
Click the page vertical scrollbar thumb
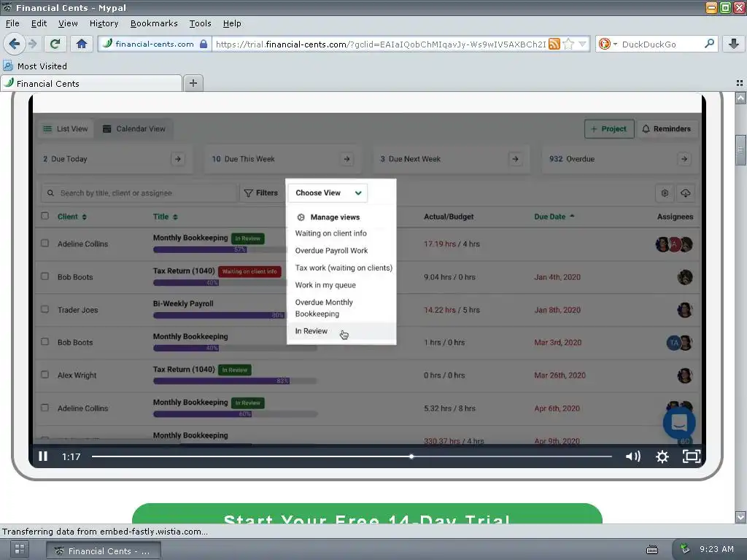click(740, 150)
